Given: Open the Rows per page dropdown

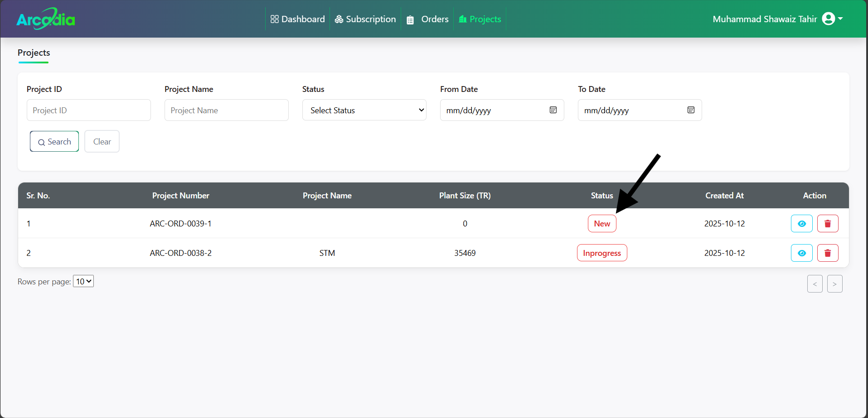Looking at the screenshot, I should pyautogui.click(x=83, y=281).
